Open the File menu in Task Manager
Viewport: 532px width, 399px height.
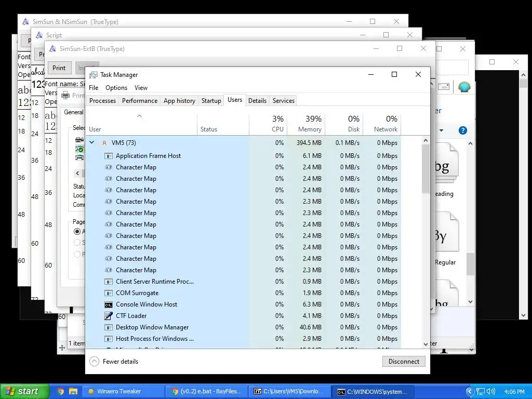94,88
